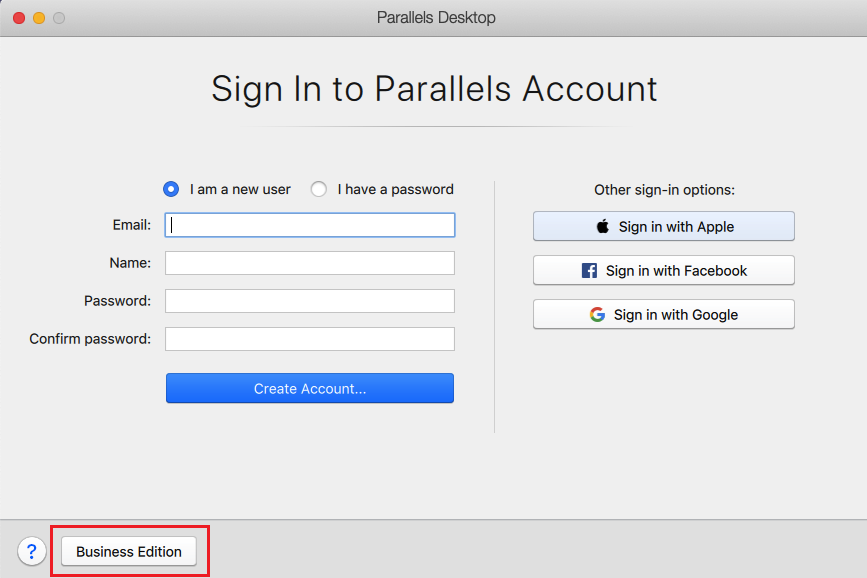Image resolution: width=867 pixels, height=578 pixels.
Task: Click the "Sign In to Parallels Account" heading
Action: pos(434,89)
